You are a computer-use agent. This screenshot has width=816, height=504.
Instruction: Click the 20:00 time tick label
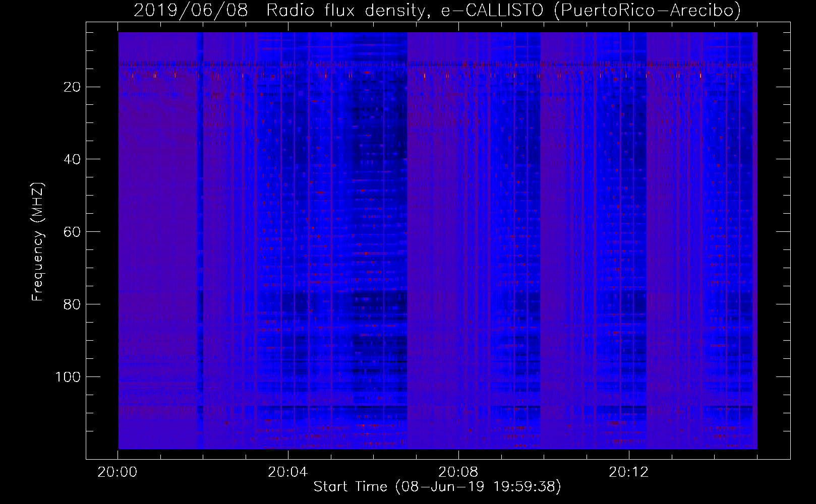tap(118, 472)
